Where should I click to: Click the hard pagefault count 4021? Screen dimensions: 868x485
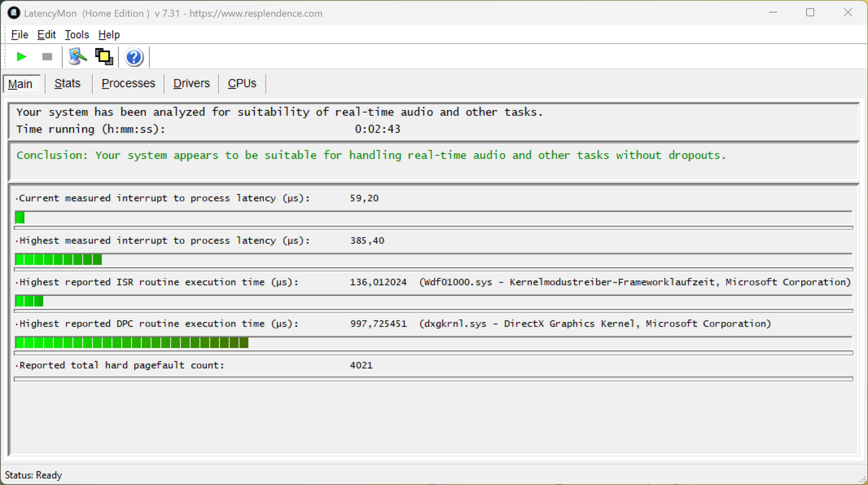pyautogui.click(x=361, y=366)
